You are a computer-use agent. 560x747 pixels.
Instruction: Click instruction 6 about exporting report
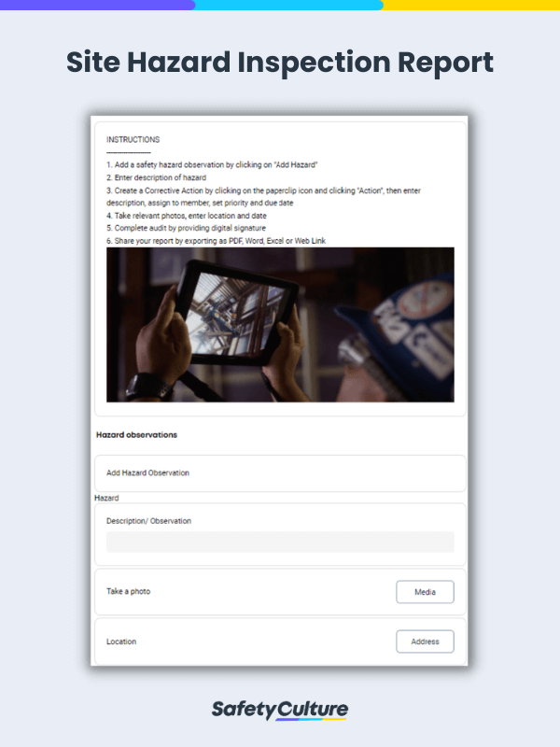coord(217,241)
